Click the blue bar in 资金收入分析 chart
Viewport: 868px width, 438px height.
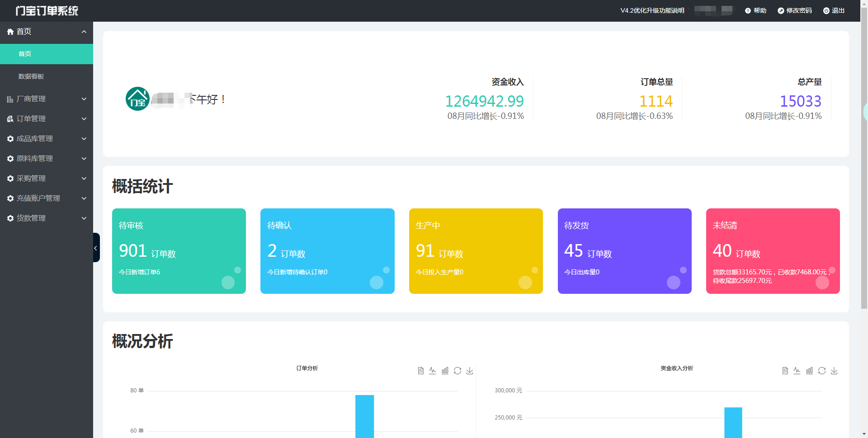pos(733,423)
